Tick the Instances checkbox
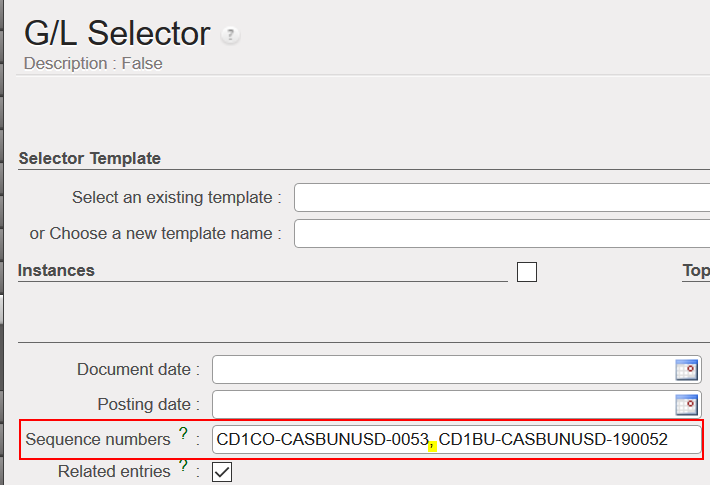The height and width of the screenshot is (485, 710). tap(527, 271)
